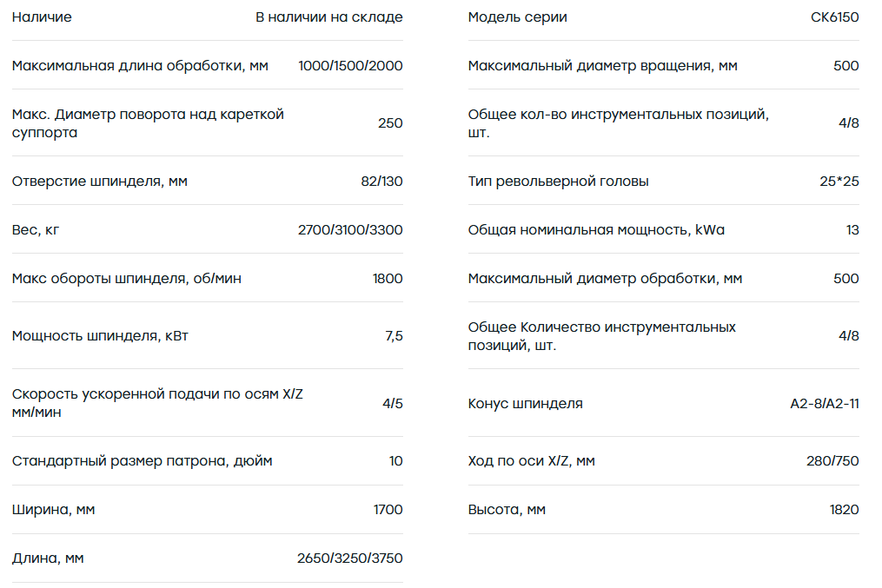Select the model series value CK6150

click(835, 17)
